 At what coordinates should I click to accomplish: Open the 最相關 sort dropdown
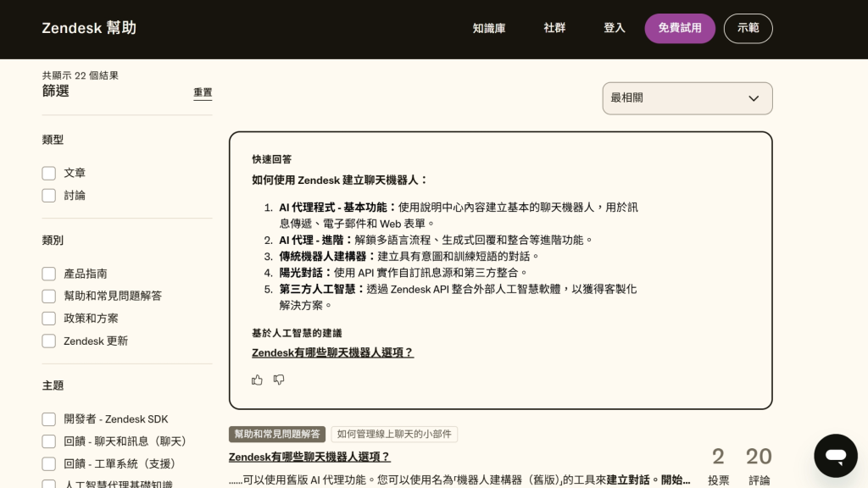click(x=687, y=98)
